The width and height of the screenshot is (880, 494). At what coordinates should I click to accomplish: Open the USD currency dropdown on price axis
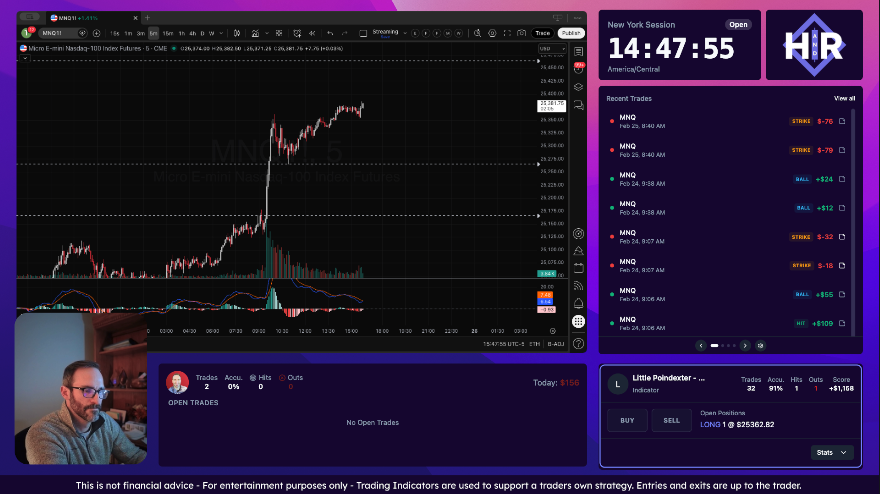coord(552,49)
